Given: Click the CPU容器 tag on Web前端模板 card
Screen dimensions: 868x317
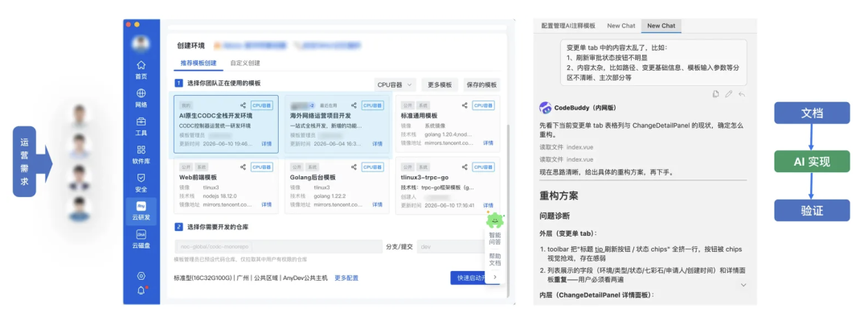Looking at the screenshot, I should click(x=262, y=167).
